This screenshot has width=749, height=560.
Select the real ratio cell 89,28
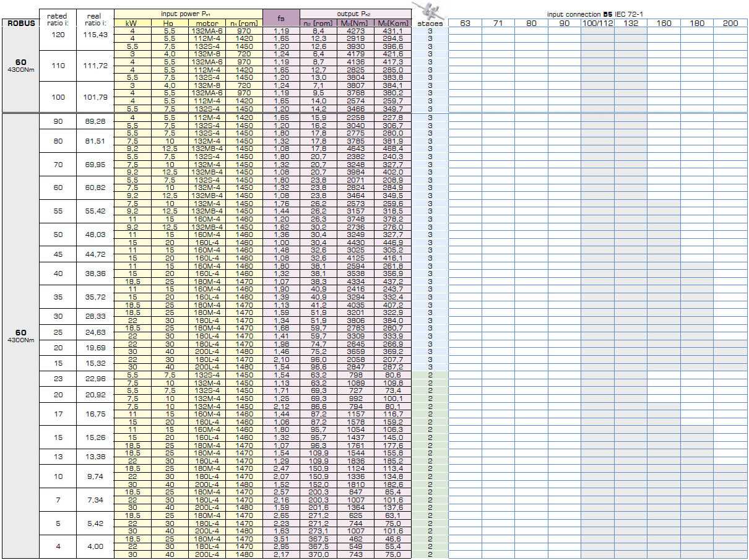[x=95, y=121]
